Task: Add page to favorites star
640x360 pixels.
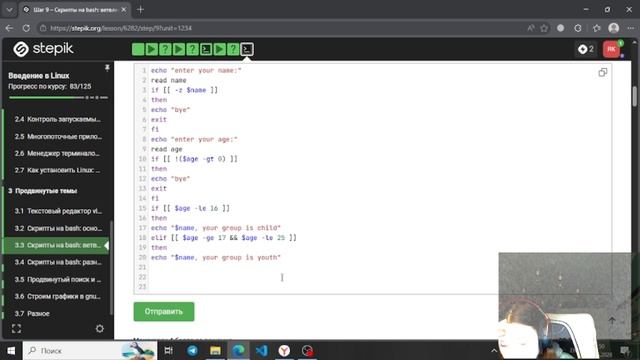Action: click(x=544, y=28)
